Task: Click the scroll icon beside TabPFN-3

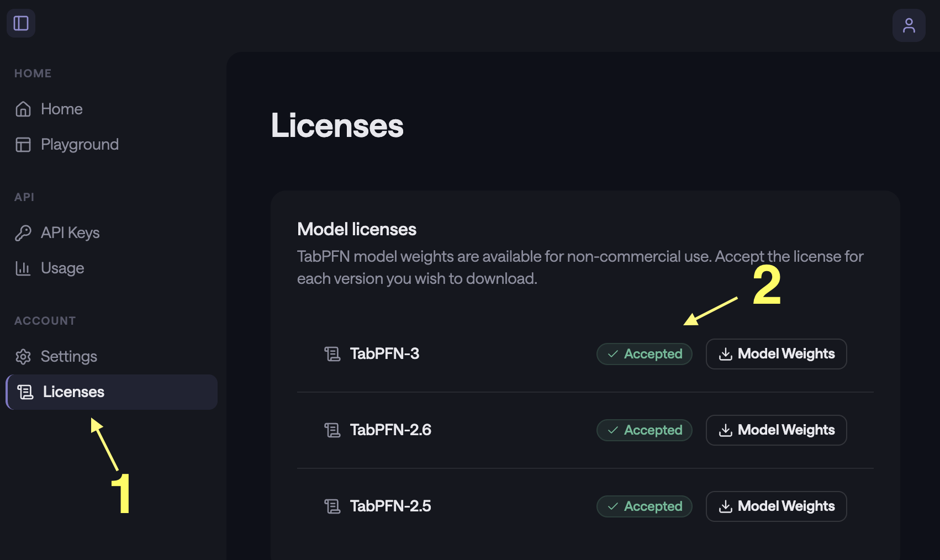Action: pos(332,354)
